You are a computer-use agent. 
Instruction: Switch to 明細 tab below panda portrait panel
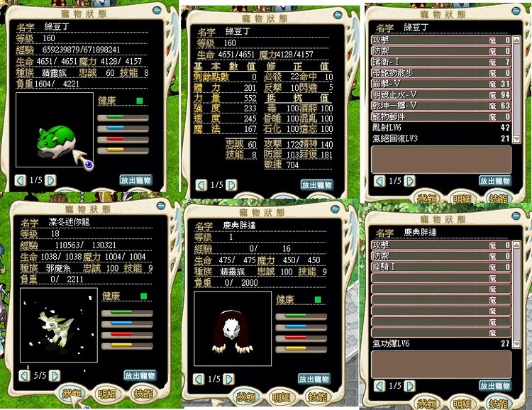click(282, 397)
